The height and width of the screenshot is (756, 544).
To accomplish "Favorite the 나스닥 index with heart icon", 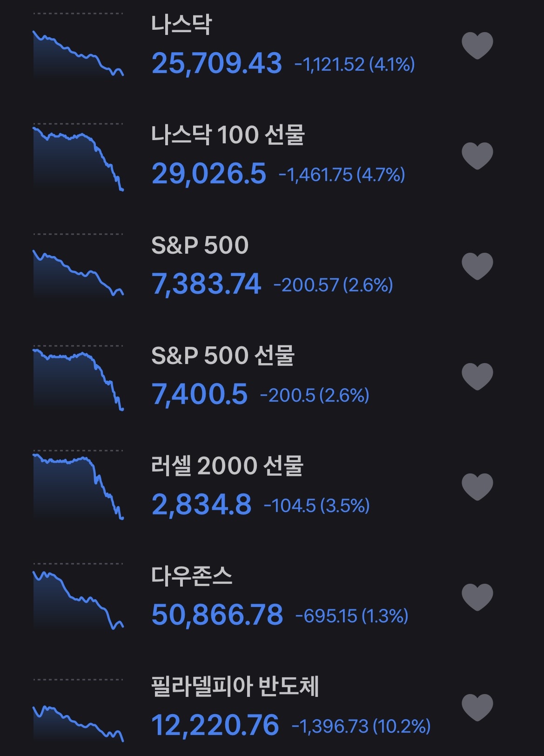I will coord(477,46).
